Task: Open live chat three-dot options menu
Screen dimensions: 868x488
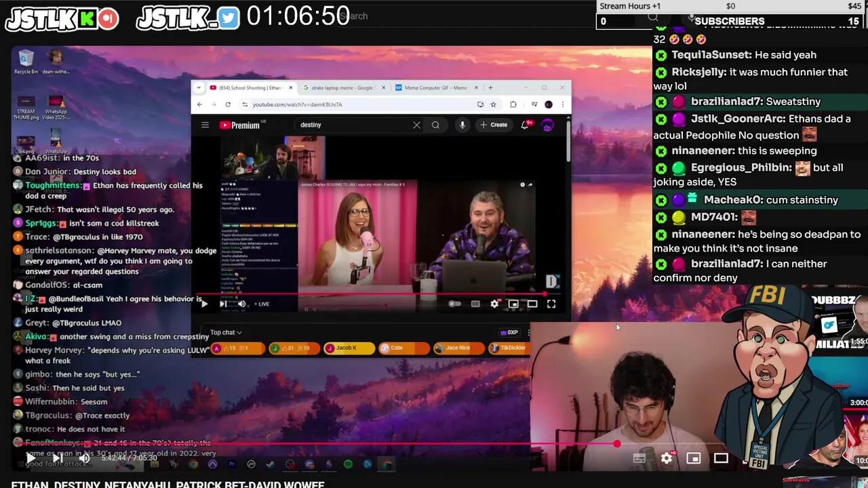Action: tap(528, 332)
